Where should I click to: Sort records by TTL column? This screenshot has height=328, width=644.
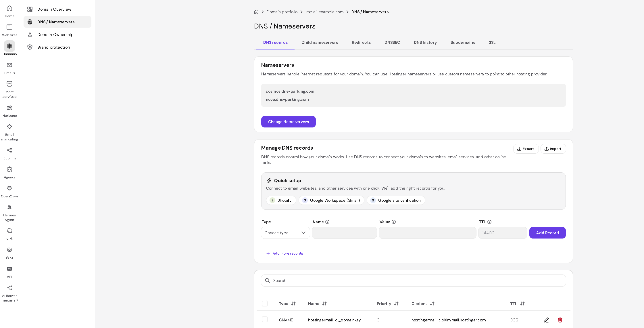pyautogui.click(x=522, y=304)
